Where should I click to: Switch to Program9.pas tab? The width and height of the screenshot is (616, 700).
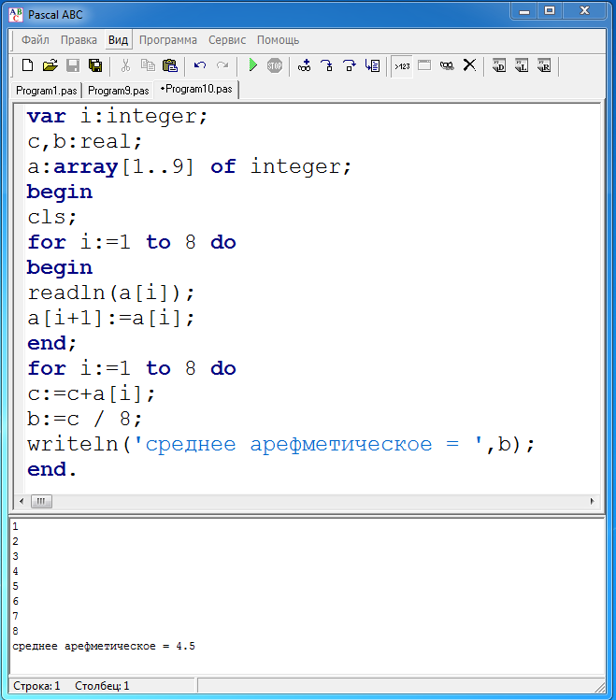coord(119,91)
